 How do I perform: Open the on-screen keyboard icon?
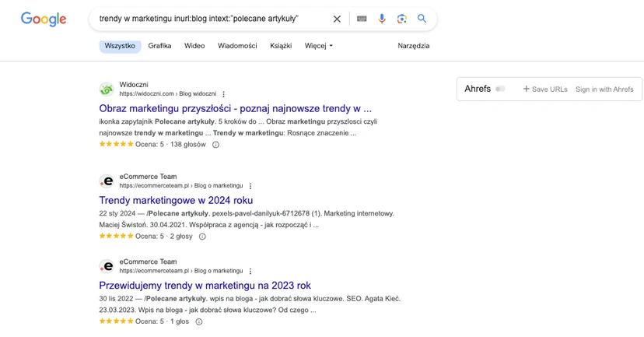(362, 19)
